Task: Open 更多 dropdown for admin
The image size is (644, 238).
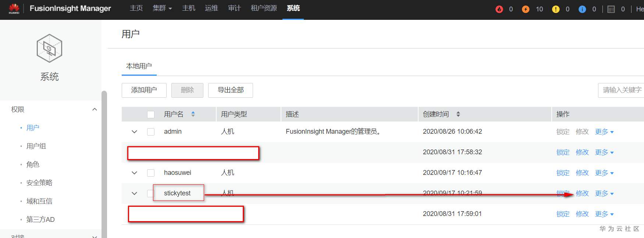Action: 604,131
